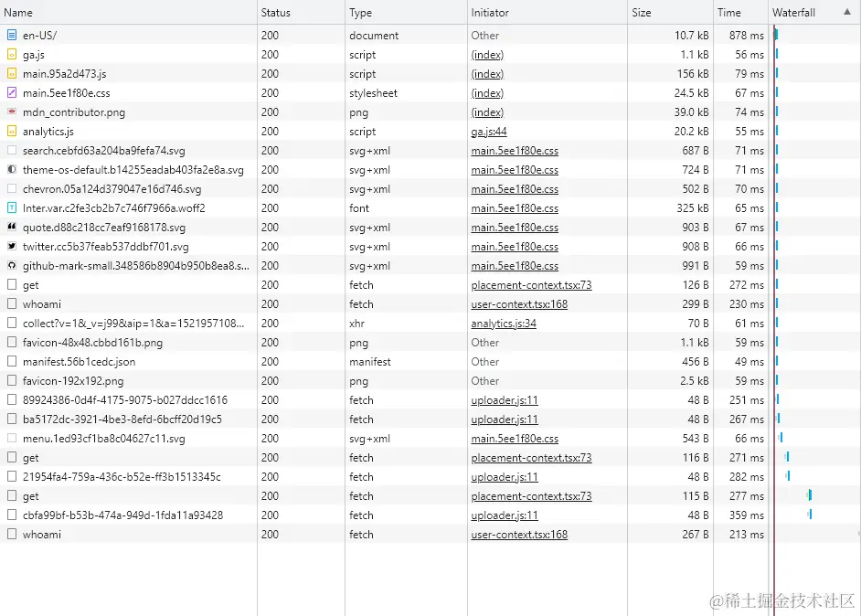Select the Inter.var.c2fe3cb2b7c746f7966a.woff2 row
861x616 pixels.
pos(430,208)
